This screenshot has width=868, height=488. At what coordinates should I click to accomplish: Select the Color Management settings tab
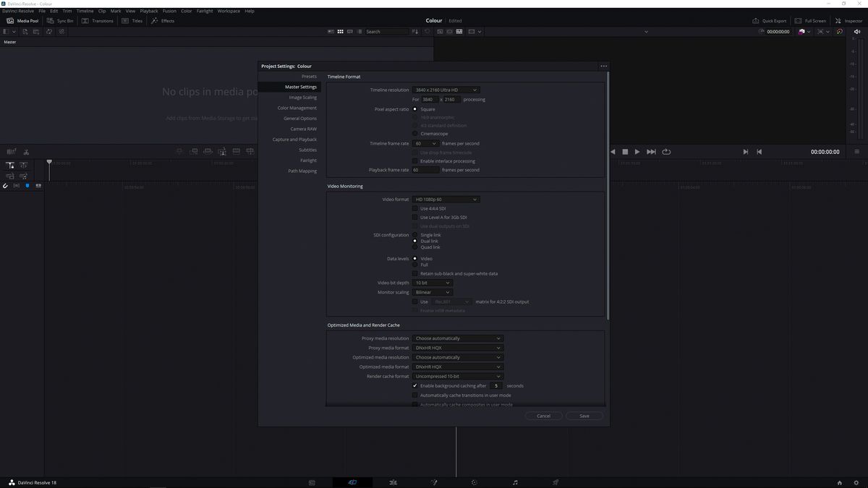297,108
